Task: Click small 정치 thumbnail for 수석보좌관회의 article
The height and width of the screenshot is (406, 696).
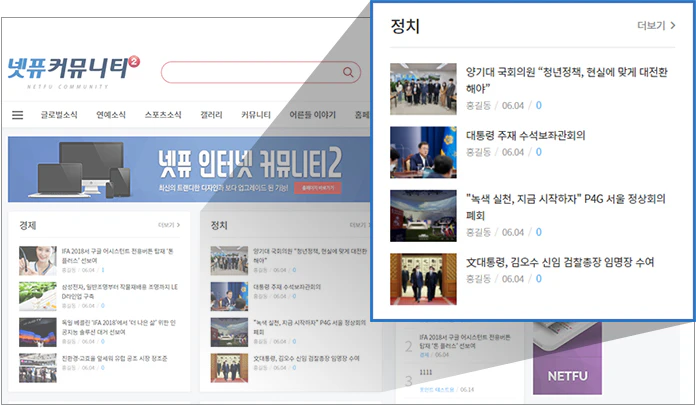Action: pos(229,296)
